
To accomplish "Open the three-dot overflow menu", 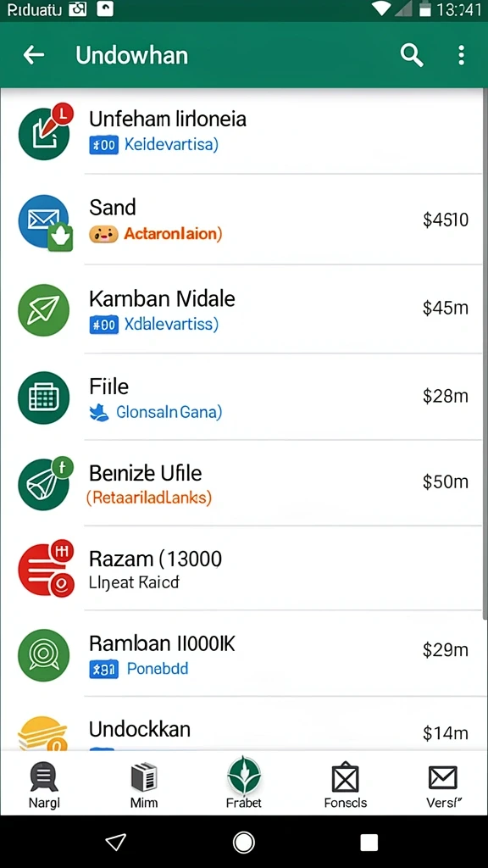I will point(461,55).
